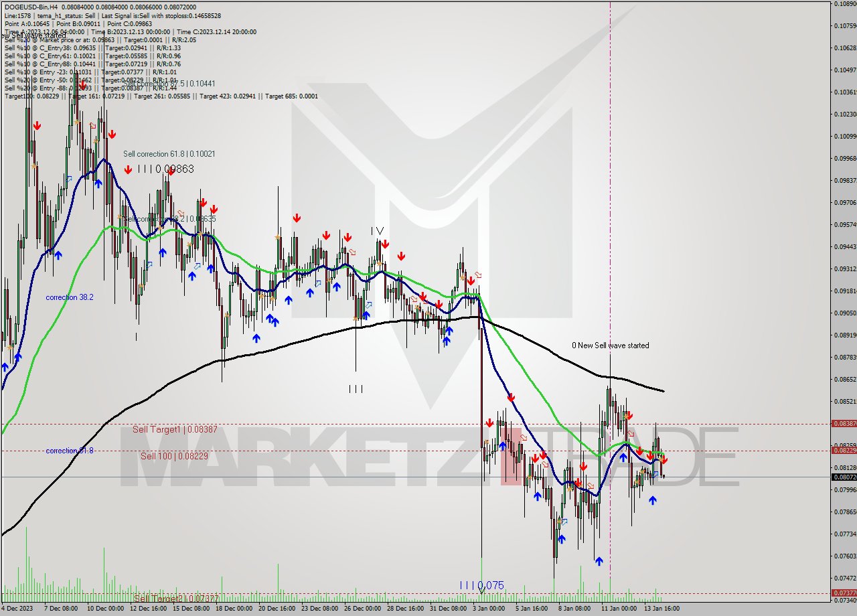
Task: Click the '4 Dec 2023' date label
Action: tap(17, 609)
